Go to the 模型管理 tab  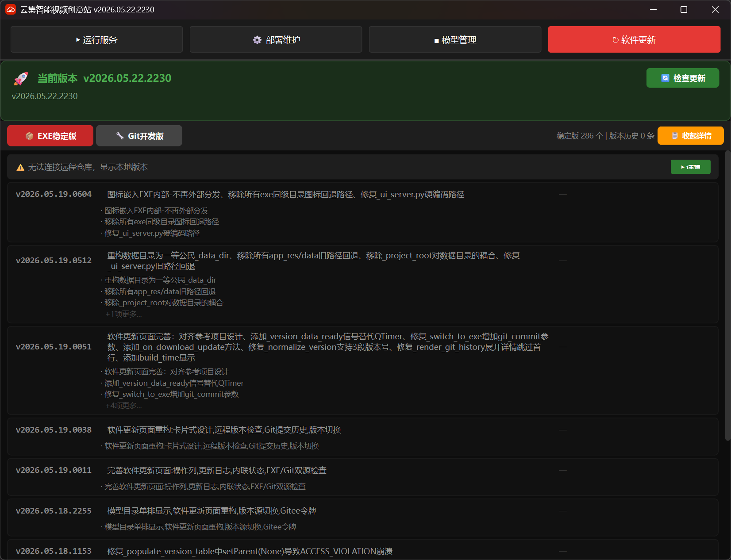[x=455, y=40]
